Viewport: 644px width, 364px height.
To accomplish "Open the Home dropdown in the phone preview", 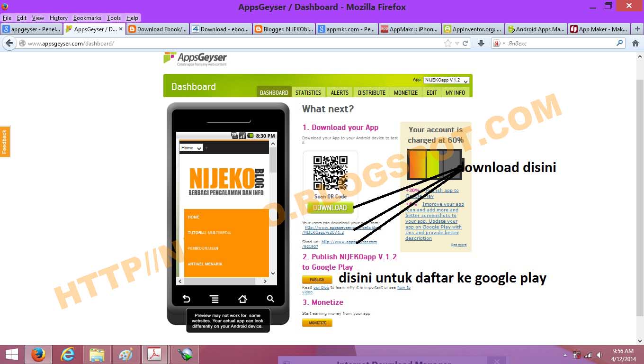I will point(191,148).
